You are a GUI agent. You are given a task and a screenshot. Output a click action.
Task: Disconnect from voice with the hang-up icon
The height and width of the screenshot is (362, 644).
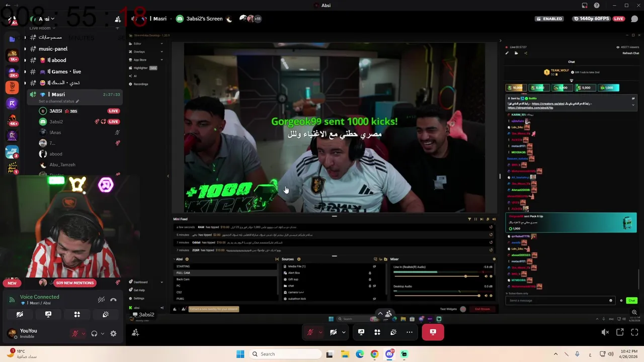pyautogui.click(x=113, y=300)
